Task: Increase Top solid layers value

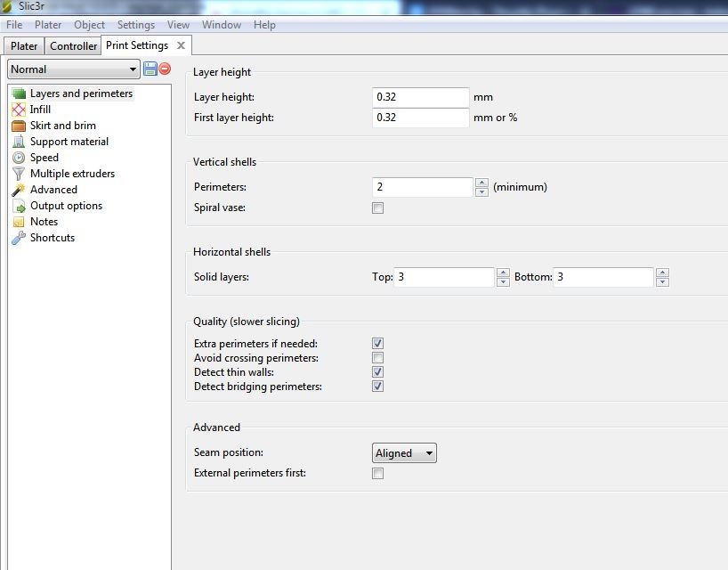Action: [503, 273]
